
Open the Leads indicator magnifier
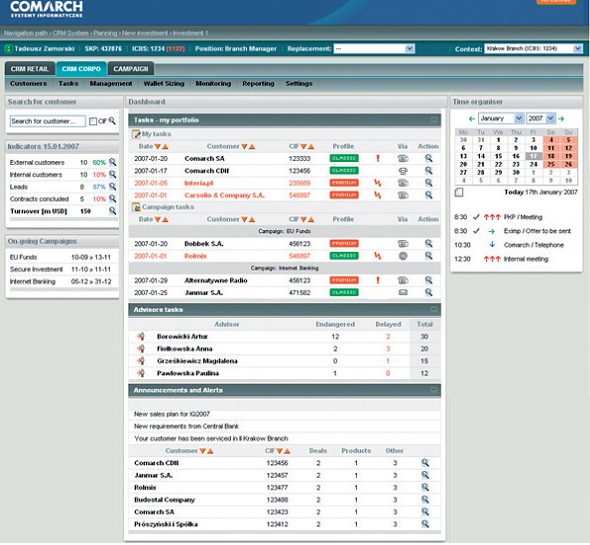coord(112,186)
